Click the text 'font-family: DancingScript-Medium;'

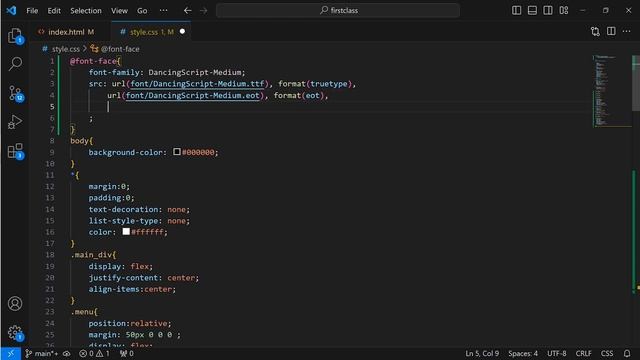pyautogui.click(x=167, y=72)
